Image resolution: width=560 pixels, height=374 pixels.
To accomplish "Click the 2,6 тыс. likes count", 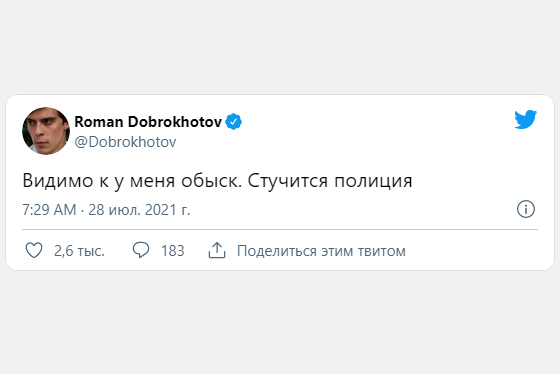I will [x=79, y=251].
